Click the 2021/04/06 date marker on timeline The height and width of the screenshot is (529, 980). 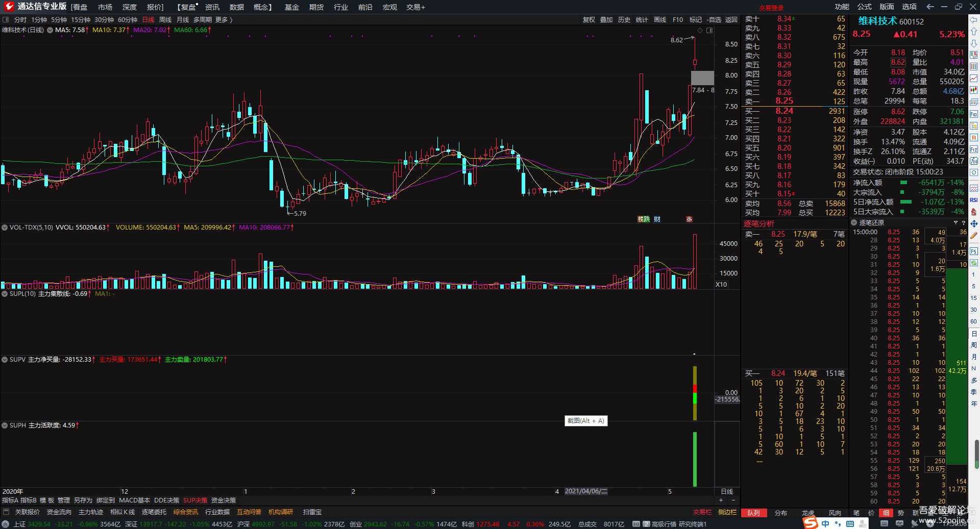click(586, 491)
